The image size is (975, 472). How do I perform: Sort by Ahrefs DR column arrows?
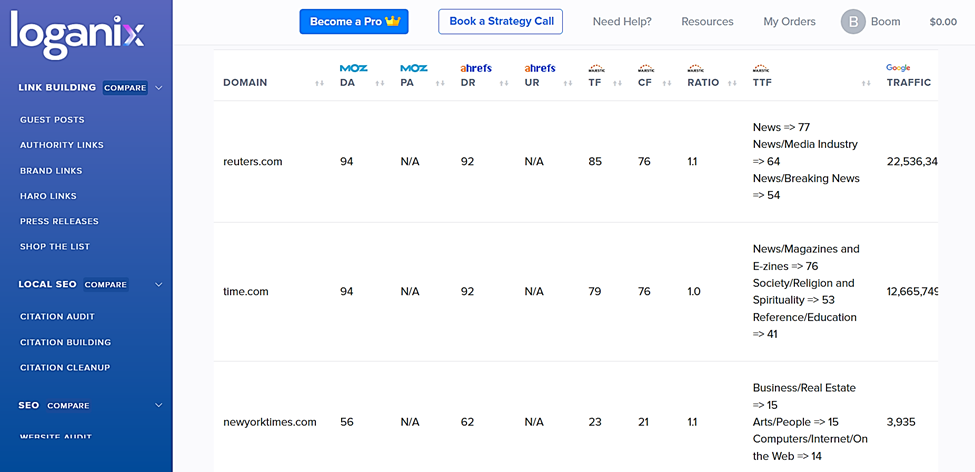pos(504,83)
